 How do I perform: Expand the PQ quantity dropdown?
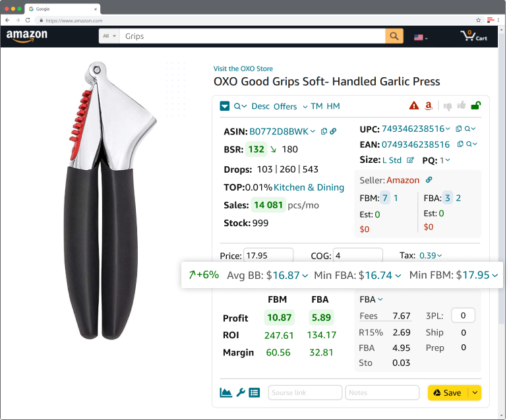445,160
